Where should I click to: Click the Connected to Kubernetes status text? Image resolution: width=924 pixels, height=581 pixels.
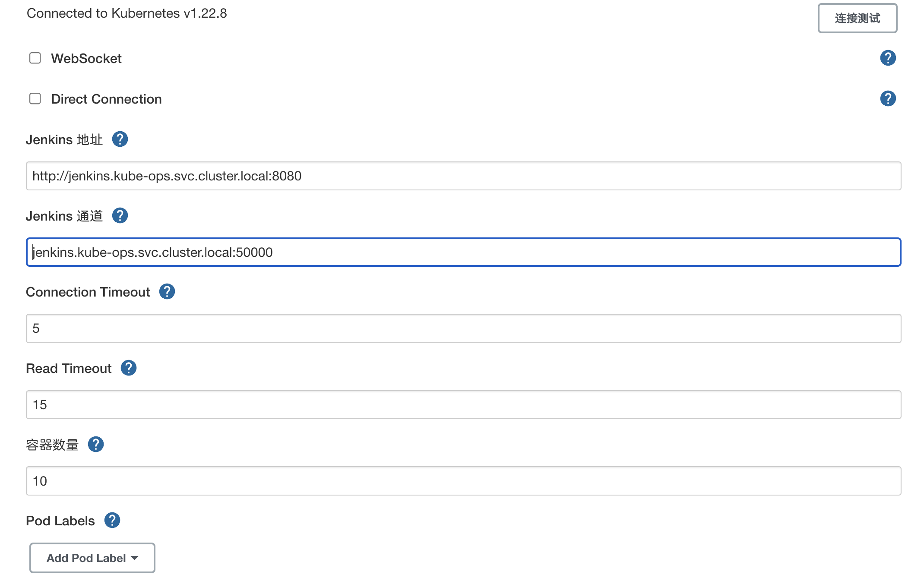point(127,13)
